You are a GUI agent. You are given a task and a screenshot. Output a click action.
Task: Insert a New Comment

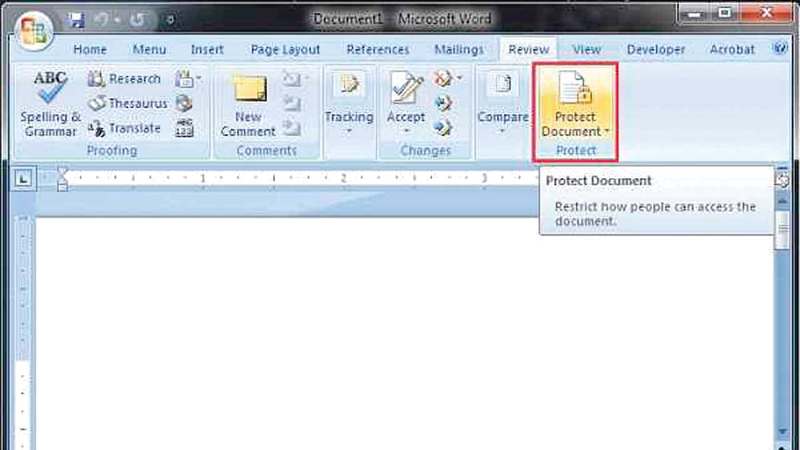click(x=248, y=105)
